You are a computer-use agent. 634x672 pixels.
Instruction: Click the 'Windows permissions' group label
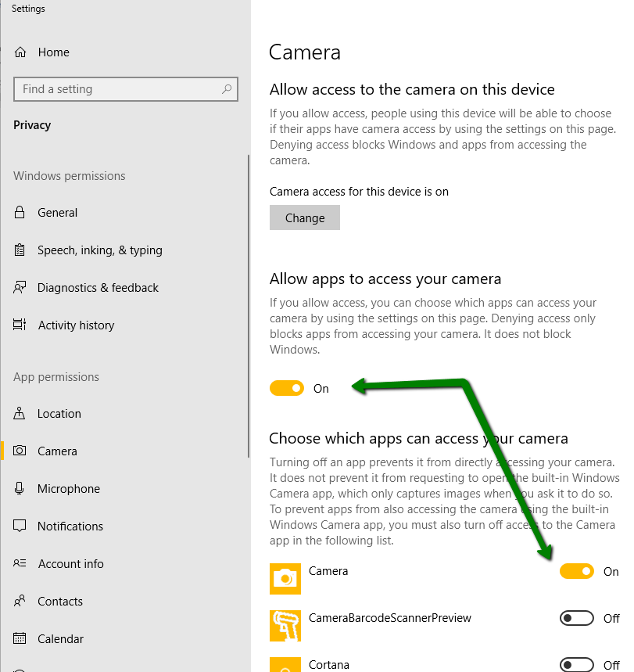(70, 176)
